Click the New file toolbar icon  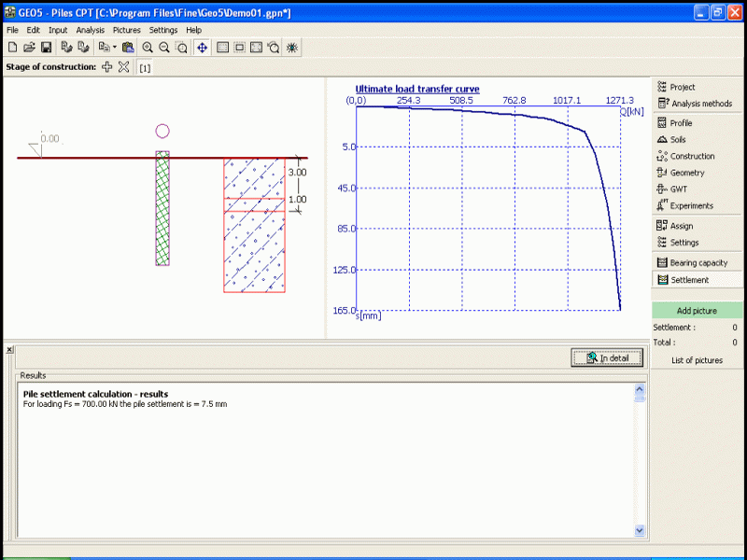pyautogui.click(x=12, y=47)
